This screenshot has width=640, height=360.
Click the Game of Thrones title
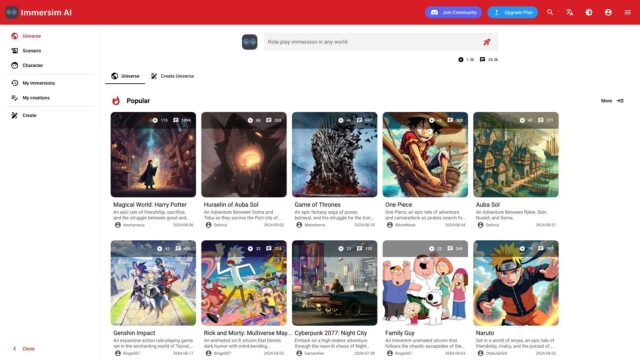317,204
